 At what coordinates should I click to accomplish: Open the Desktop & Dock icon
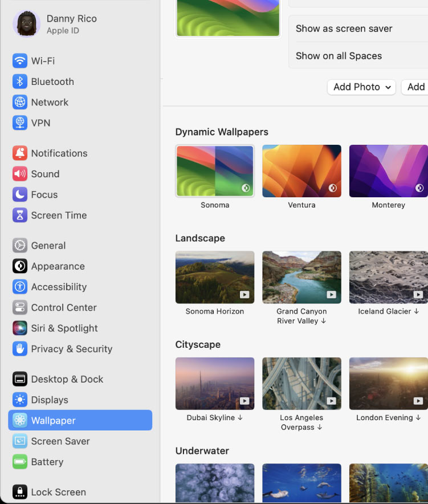pyautogui.click(x=20, y=379)
